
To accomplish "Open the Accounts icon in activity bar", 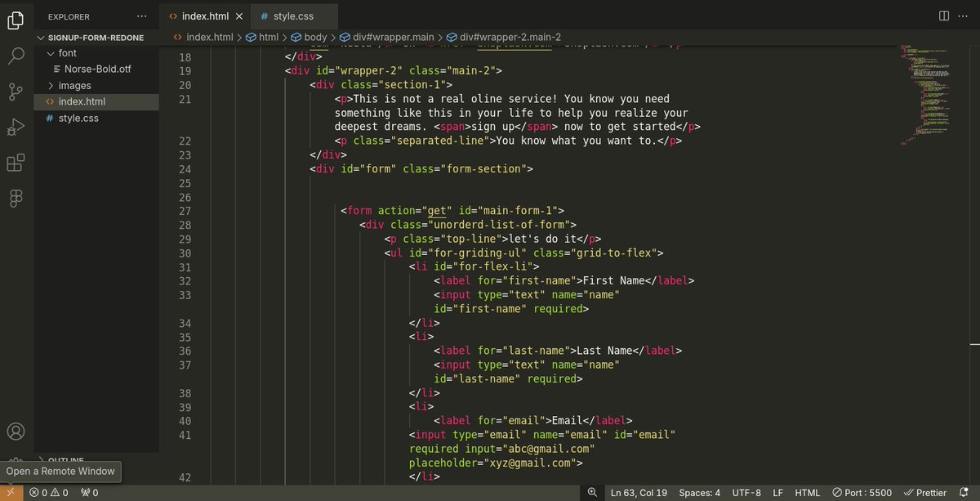I will pyautogui.click(x=16, y=432).
